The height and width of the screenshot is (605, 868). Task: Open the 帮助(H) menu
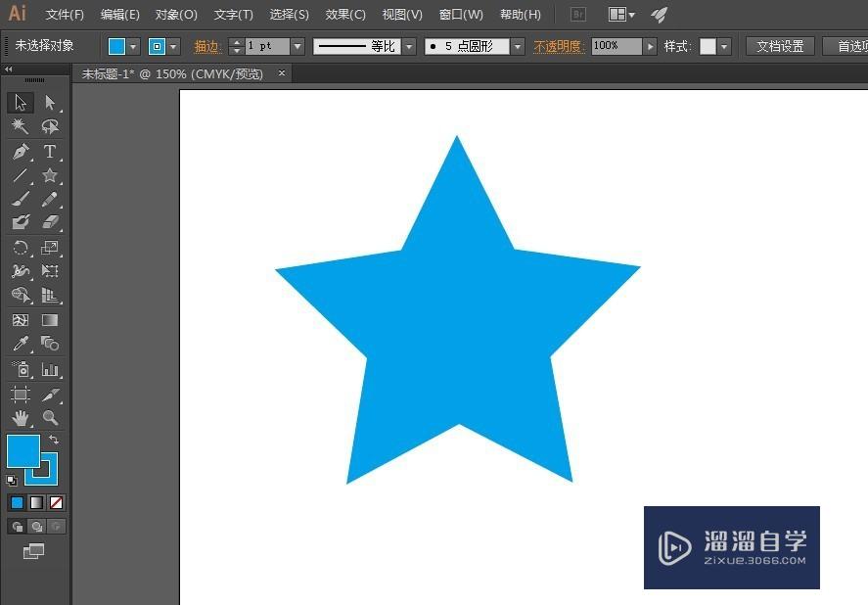[x=521, y=15]
